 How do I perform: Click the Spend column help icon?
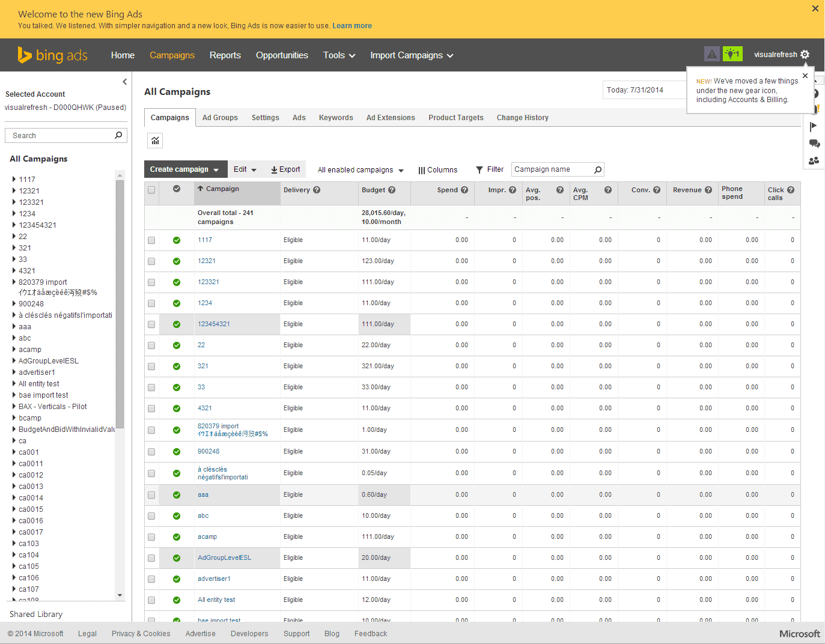[x=464, y=190]
